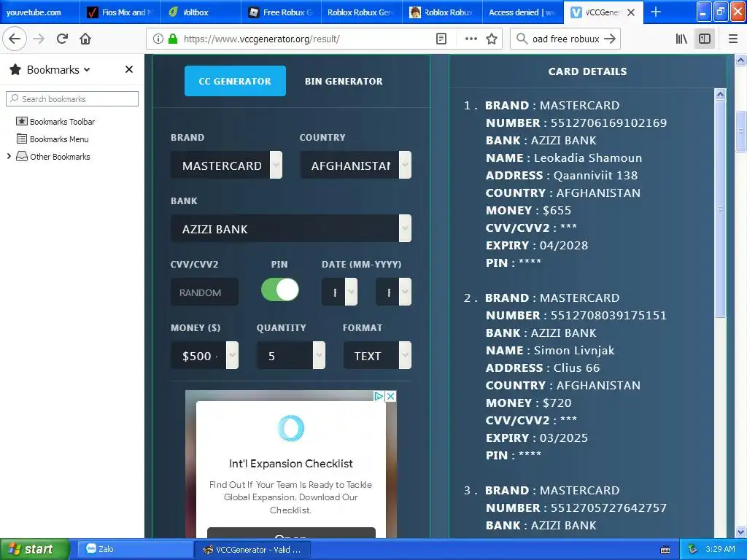The width and height of the screenshot is (747, 560).
Task: Open the Library icon in toolbar
Action: click(x=681, y=39)
